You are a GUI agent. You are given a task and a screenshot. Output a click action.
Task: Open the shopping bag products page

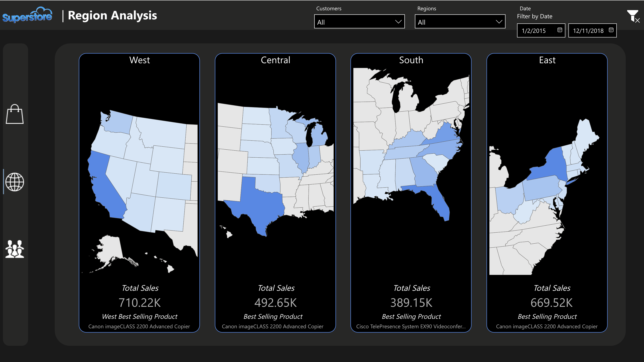15,114
